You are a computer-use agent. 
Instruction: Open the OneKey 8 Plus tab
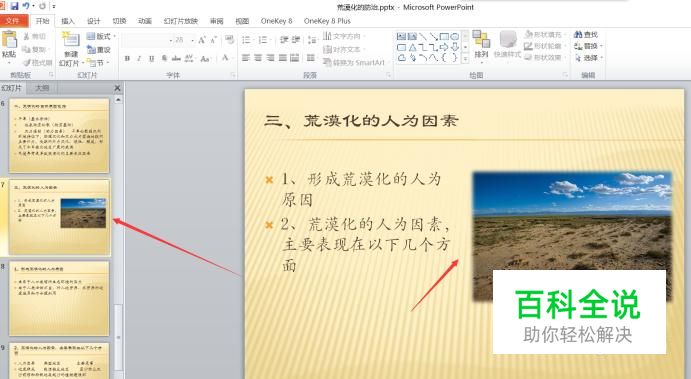(327, 21)
